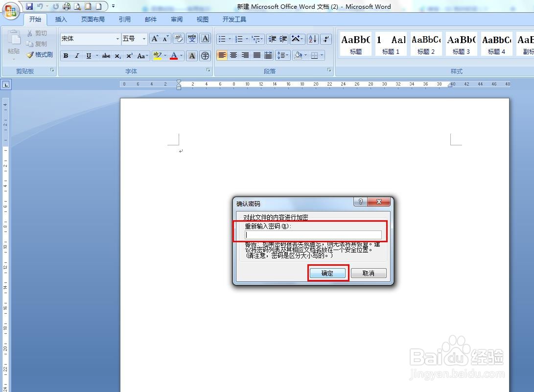Apply multilevel list
This screenshot has height=392, width=534.
click(x=256, y=39)
